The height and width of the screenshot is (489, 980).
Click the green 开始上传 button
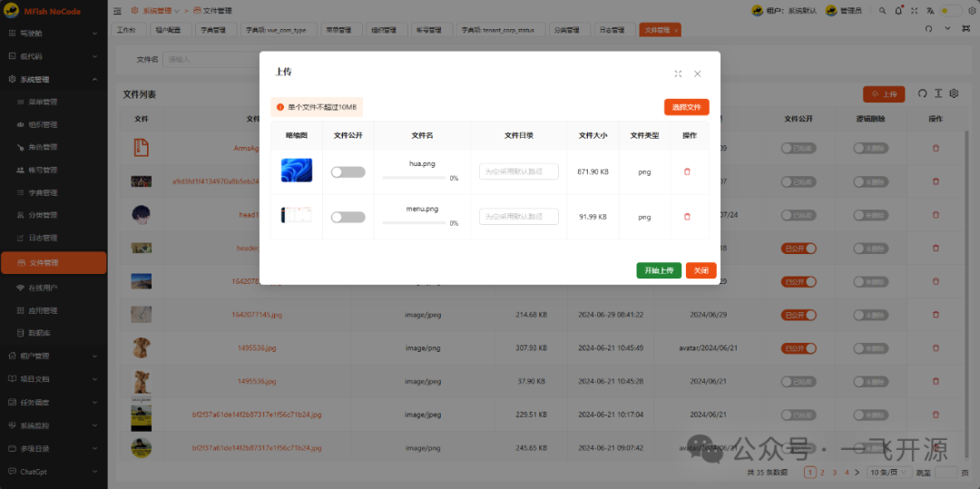click(659, 270)
